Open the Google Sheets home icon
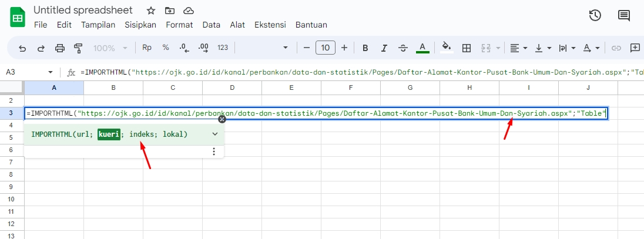This screenshot has width=644, height=239. click(18, 18)
